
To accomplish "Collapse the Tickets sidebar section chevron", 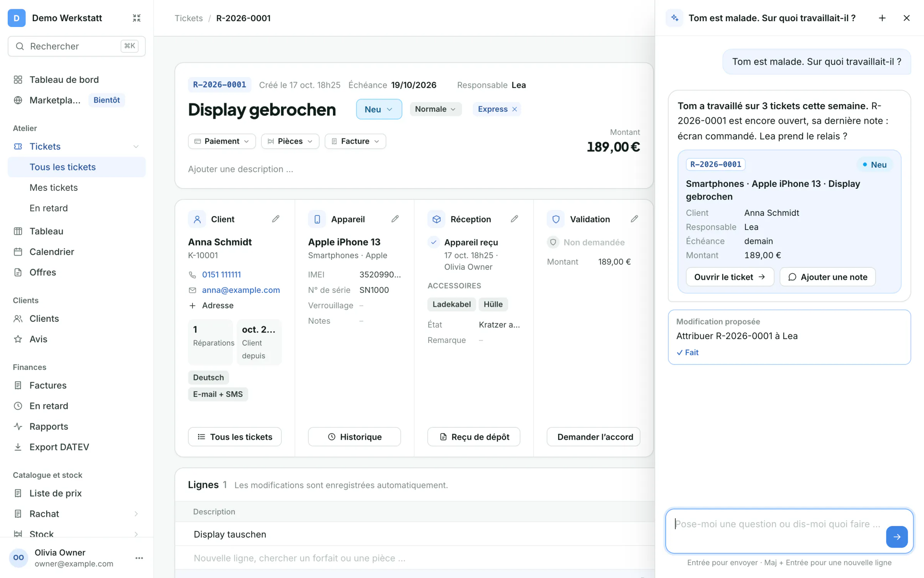I will (136, 146).
